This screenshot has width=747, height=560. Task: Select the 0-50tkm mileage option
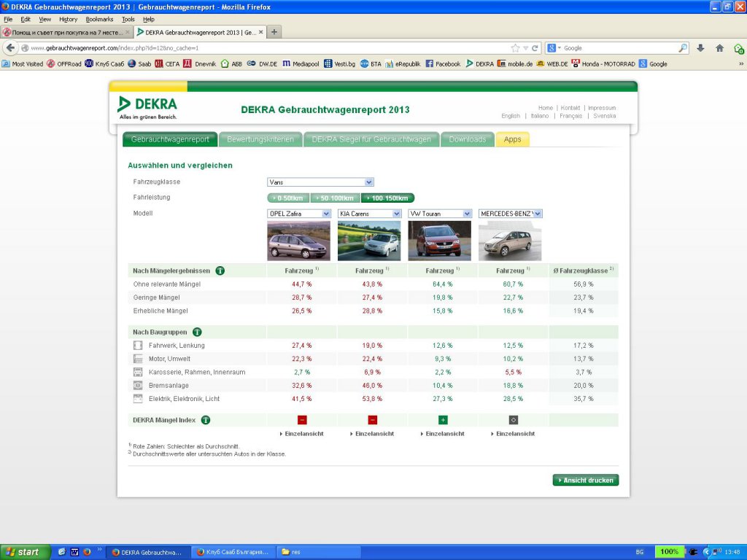click(289, 198)
